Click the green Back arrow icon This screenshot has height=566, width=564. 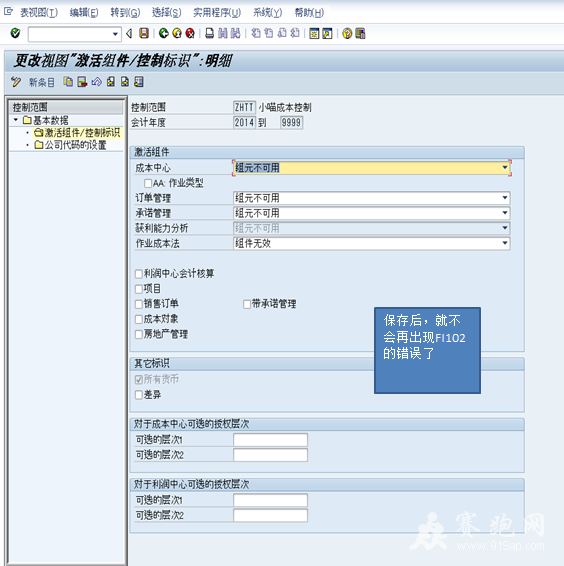(x=164, y=33)
